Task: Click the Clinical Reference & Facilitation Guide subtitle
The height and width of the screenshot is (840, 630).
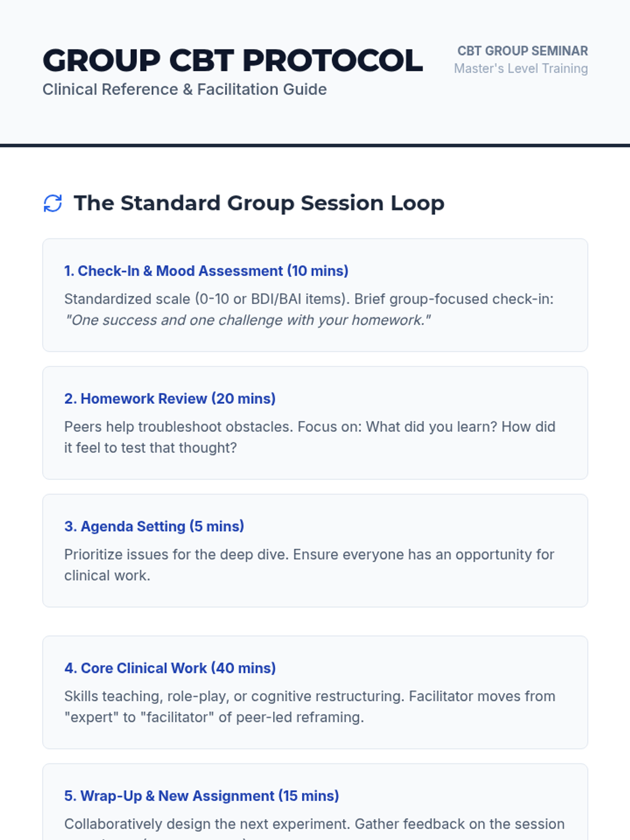Action: [x=184, y=90]
